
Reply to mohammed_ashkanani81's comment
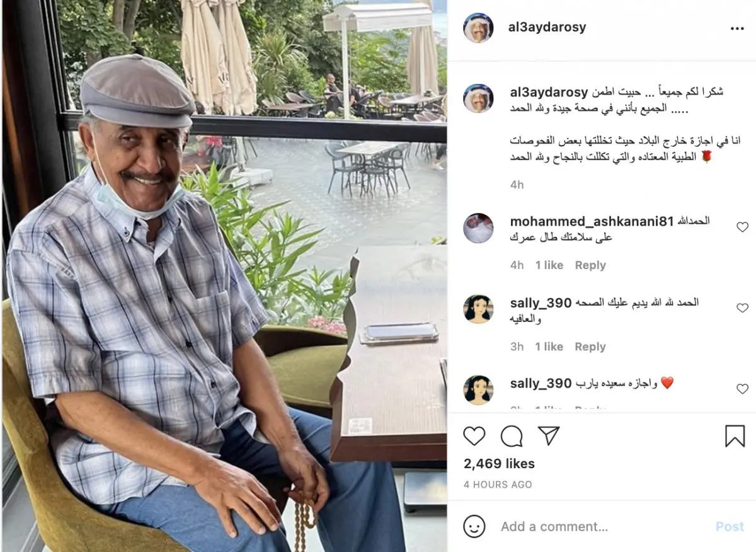590,265
